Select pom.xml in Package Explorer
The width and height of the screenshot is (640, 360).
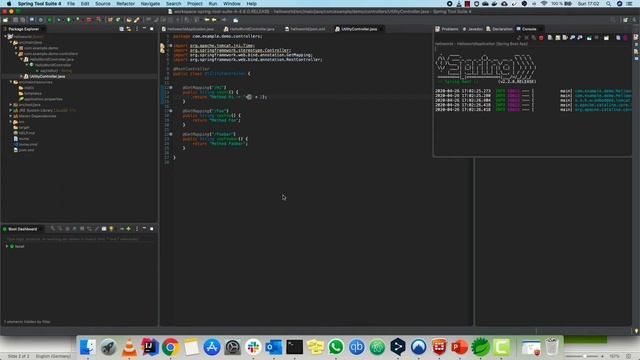click(26, 150)
